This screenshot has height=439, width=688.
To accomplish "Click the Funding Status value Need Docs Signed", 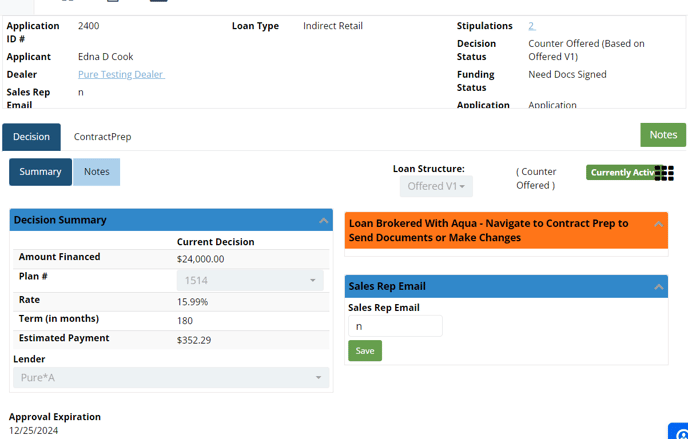I will pyautogui.click(x=567, y=75).
